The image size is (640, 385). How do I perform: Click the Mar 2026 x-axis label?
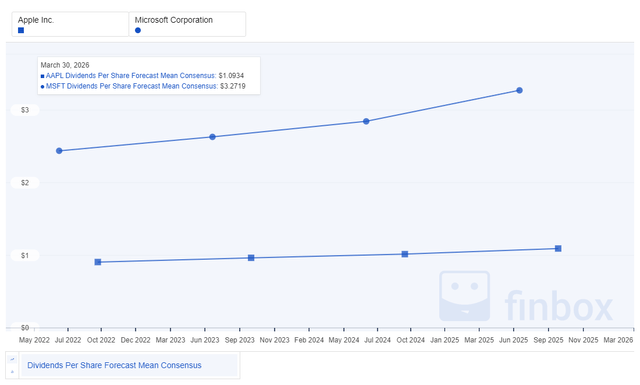pos(618,340)
